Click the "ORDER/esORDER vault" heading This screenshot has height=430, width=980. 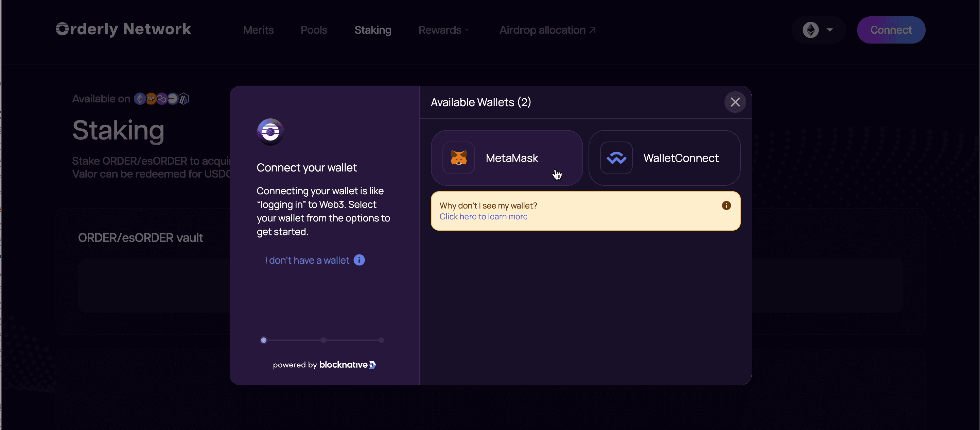pos(140,238)
